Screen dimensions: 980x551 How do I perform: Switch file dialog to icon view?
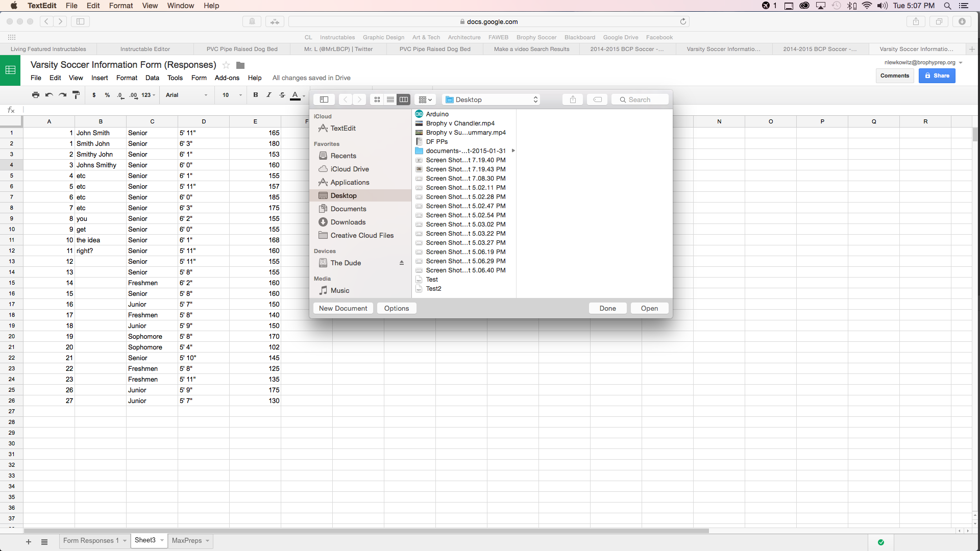coord(377,99)
